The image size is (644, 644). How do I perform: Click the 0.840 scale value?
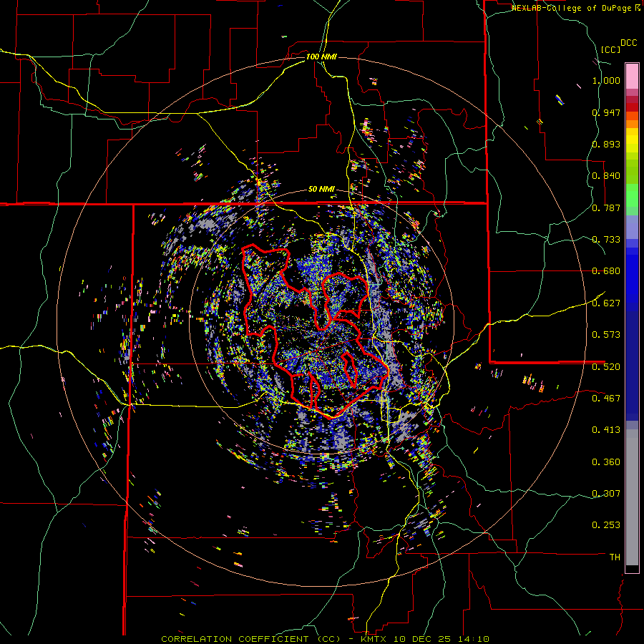point(606,176)
